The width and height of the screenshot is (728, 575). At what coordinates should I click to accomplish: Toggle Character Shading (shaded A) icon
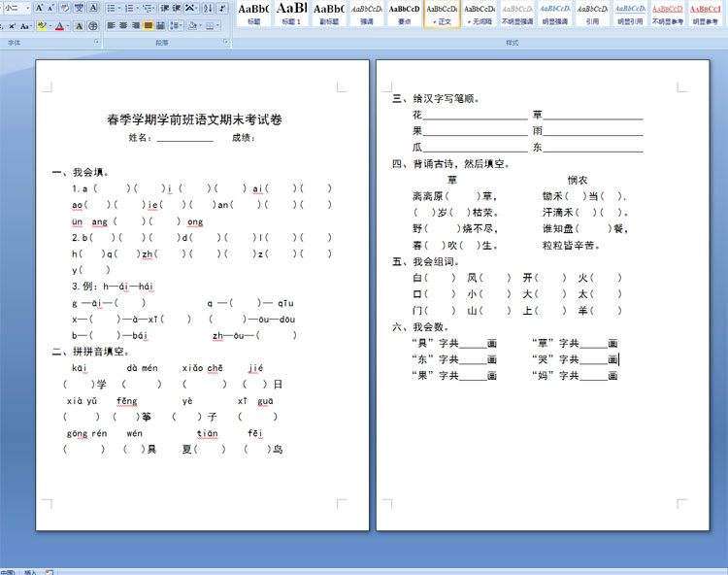pyautogui.click(x=80, y=26)
